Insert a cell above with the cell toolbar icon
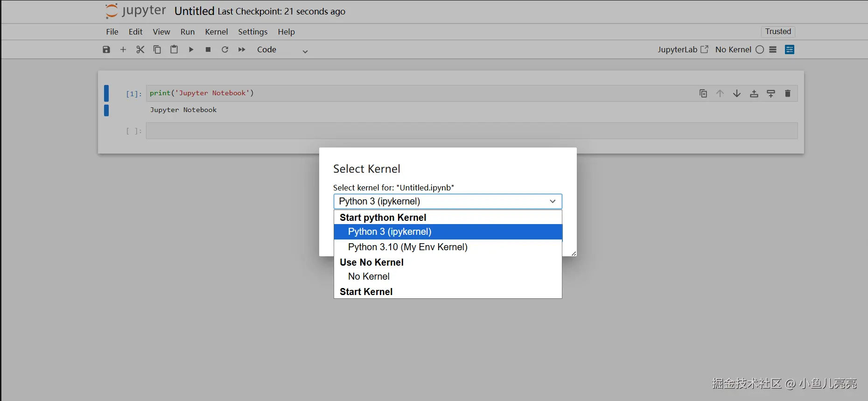868x401 pixels. (754, 93)
